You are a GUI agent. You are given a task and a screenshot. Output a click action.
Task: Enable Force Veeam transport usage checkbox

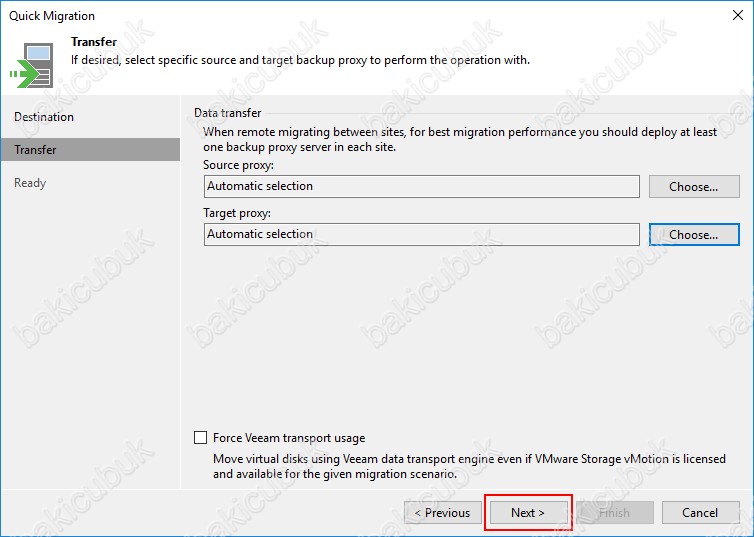201,437
